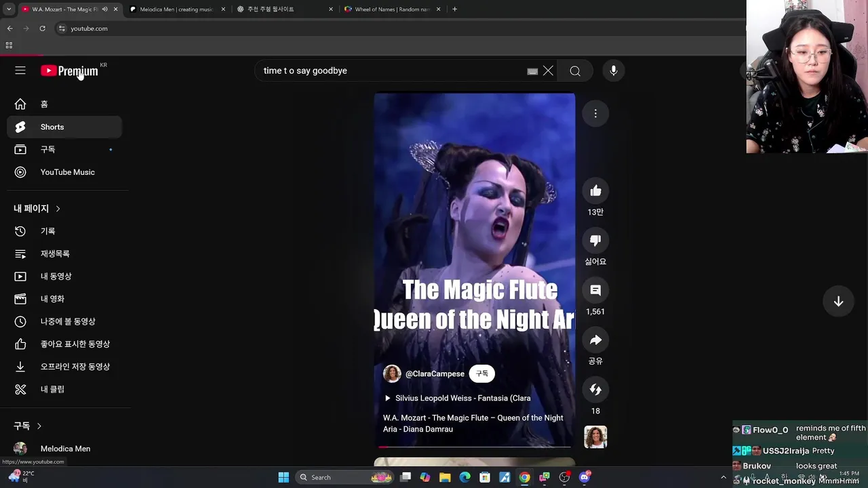Share the Short (공유)

[595, 340]
